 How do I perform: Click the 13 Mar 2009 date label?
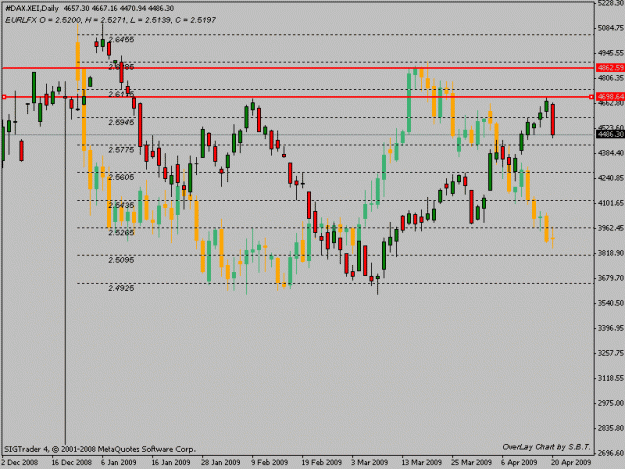pos(422,463)
